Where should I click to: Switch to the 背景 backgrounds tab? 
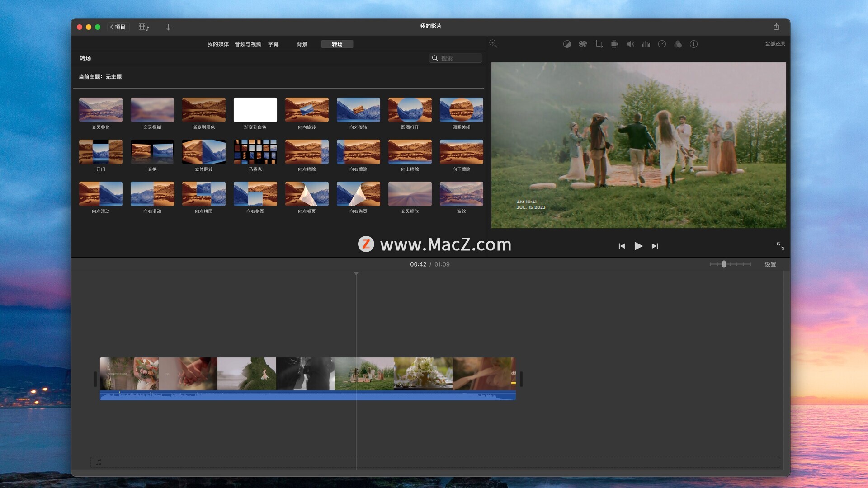point(302,44)
